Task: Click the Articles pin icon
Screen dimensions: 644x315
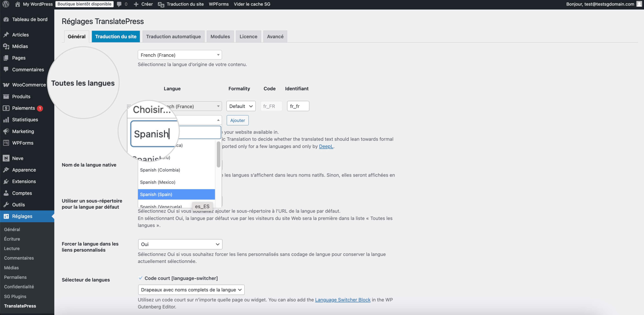Action: [6, 35]
